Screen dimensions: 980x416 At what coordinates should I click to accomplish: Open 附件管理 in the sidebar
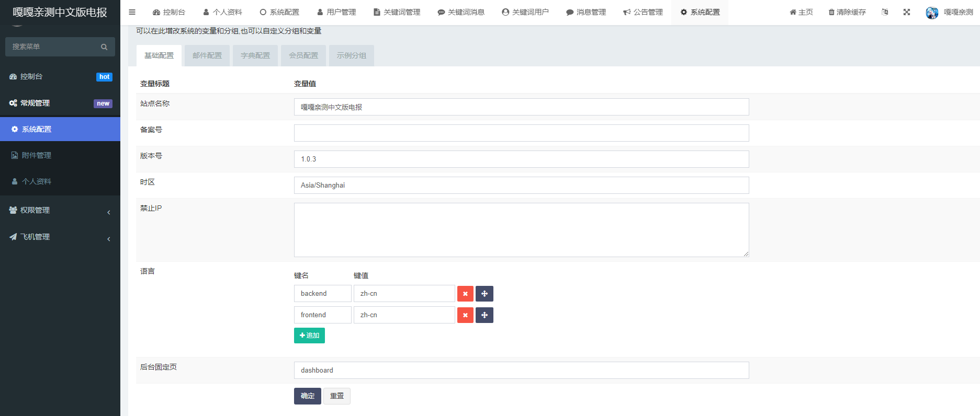click(37, 155)
